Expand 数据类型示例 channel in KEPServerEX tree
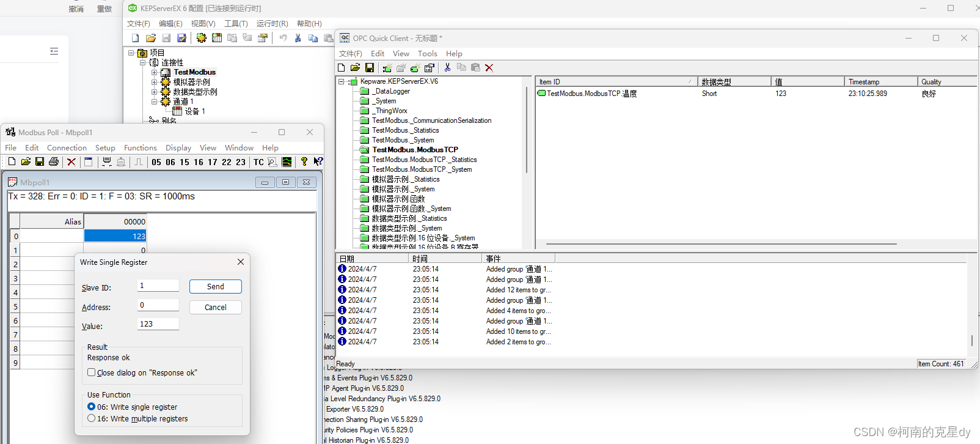Screen dimensions: 980x444 pyautogui.click(x=154, y=92)
